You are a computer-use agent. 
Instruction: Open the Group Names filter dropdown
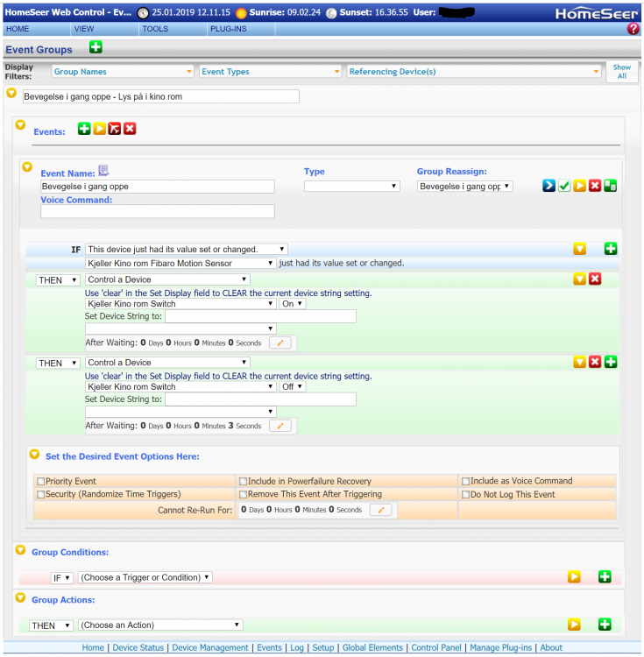point(123,72)
